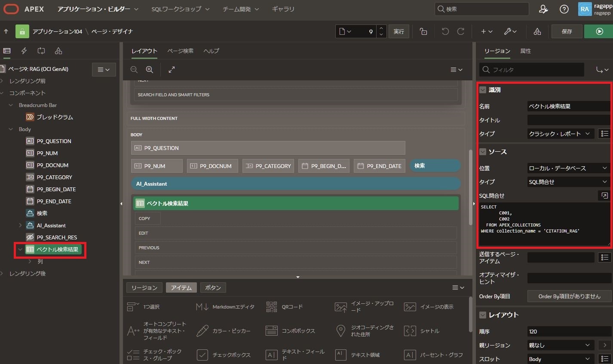Viewport: 613px width, 364px height.
Task: Collapse the Breadcrumb Bar tree node
Action: (11, 105)
